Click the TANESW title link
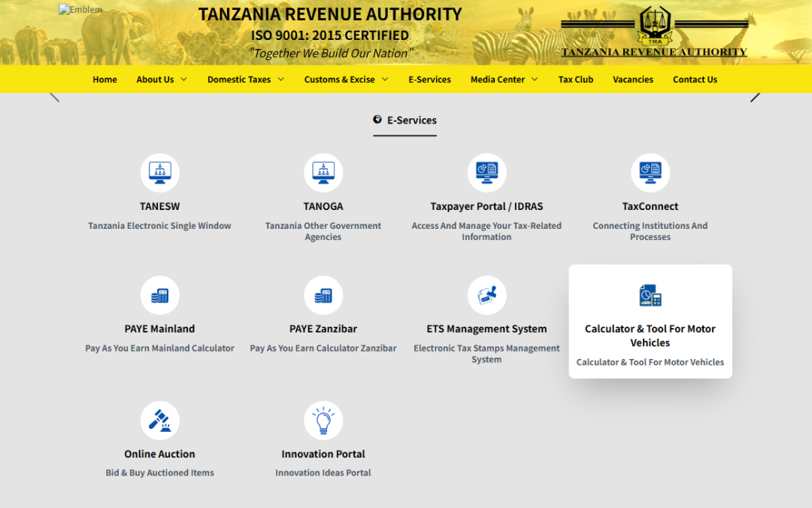 point(159,206)
